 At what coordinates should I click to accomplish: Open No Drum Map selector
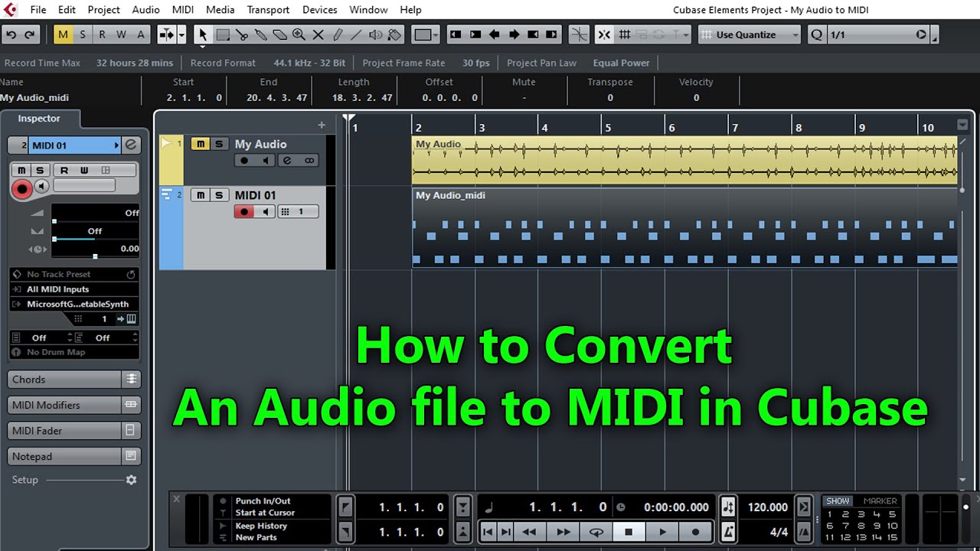[x=74, y=352]
